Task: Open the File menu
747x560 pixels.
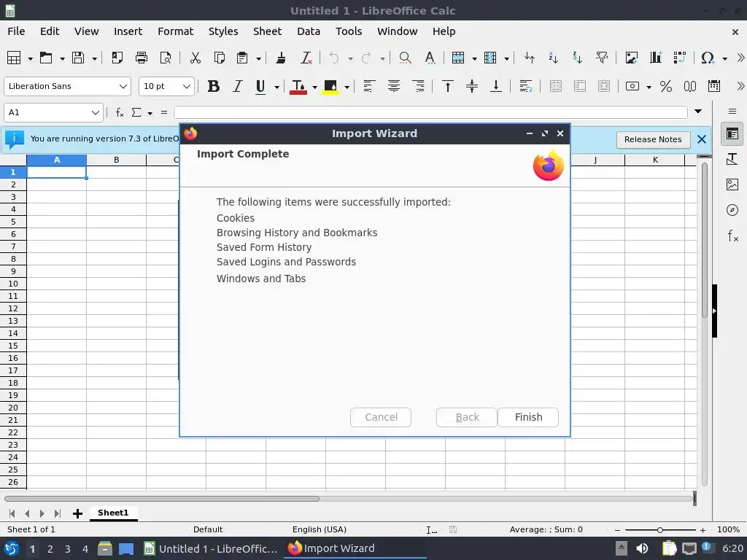Action: tap(16, 31)
